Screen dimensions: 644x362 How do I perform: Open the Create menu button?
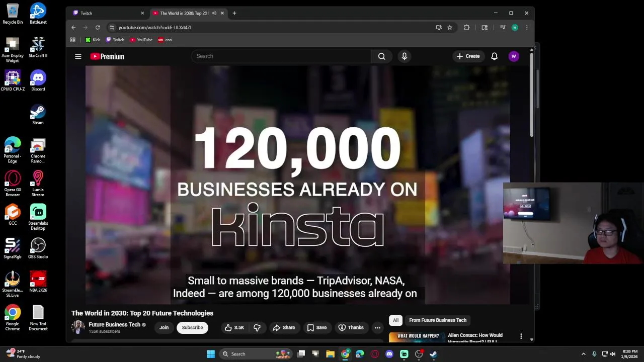pos(468,56)
